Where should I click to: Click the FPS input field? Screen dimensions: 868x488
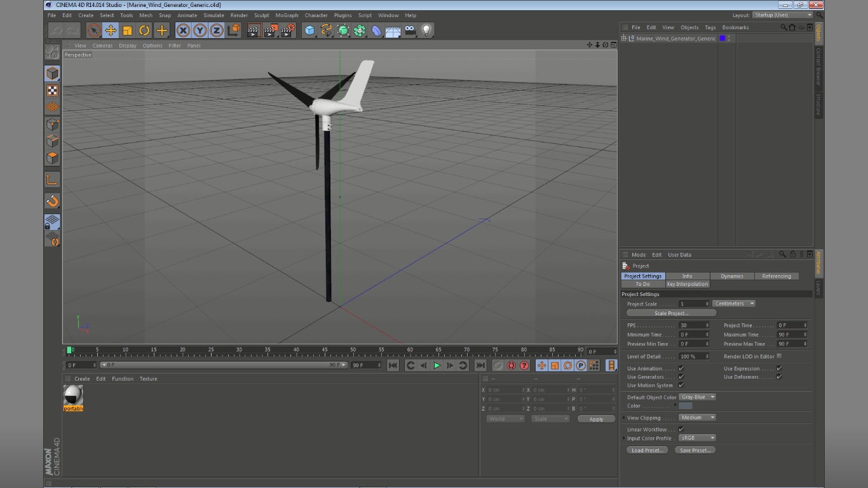pyautogui.click(x=693, y=325)
